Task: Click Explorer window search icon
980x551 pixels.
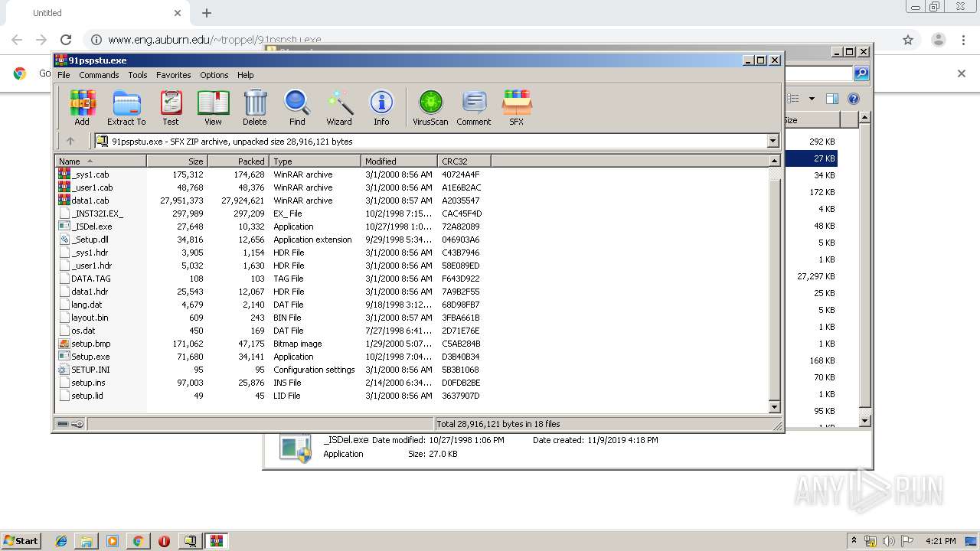Action: [861, 73]
